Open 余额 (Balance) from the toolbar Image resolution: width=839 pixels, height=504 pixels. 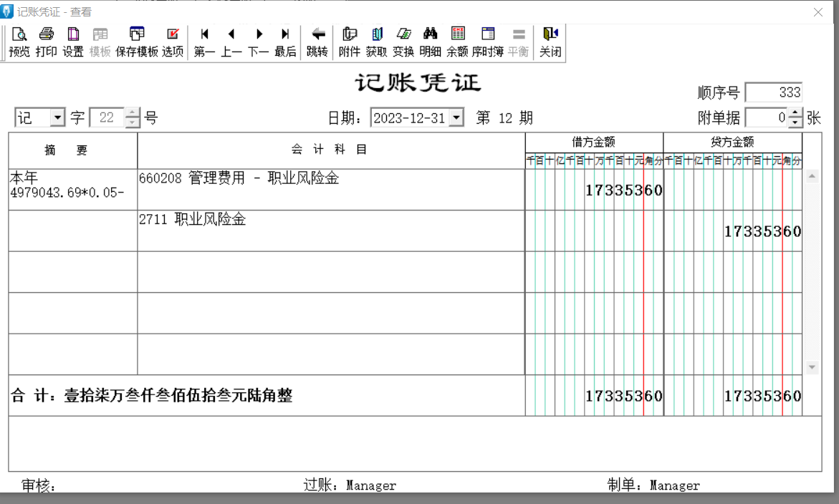(457, 42)
